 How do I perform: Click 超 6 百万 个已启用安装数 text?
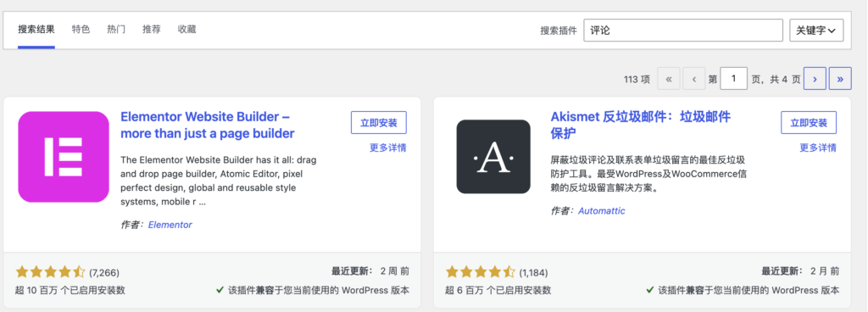coord(498,290)
